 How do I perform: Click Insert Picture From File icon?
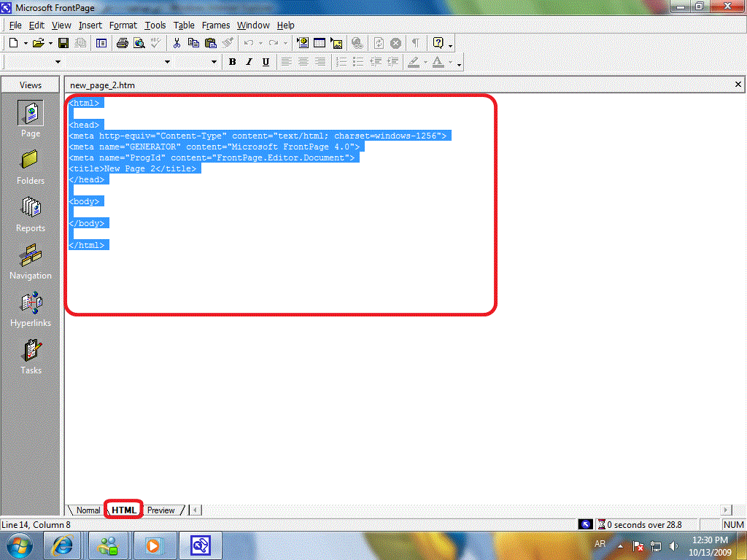coord(336,43)
